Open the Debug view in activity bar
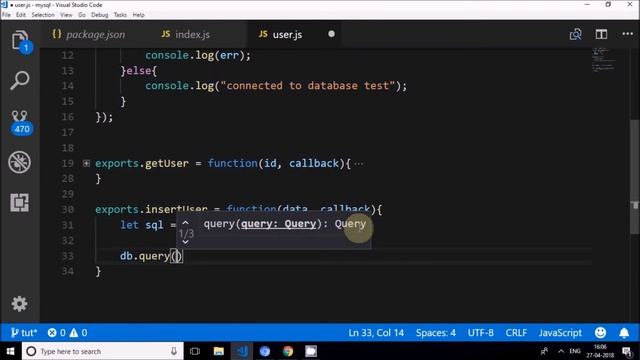The image size is (640, 360). (20, 162)
